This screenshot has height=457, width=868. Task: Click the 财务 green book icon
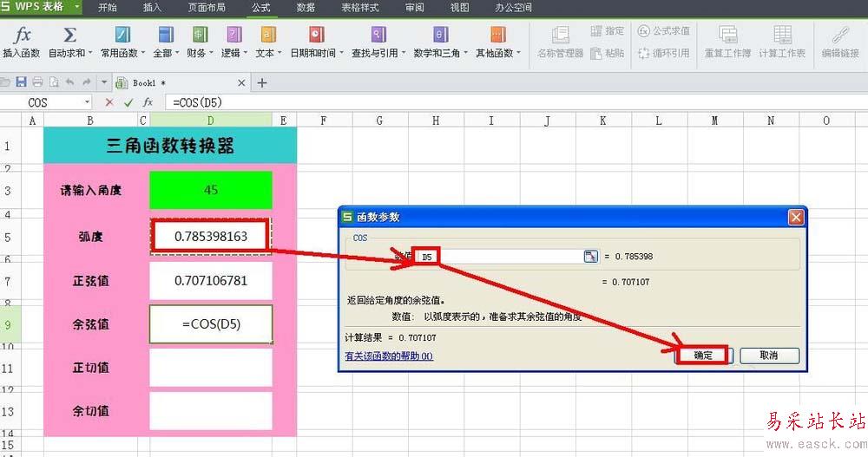coord(200,35)
